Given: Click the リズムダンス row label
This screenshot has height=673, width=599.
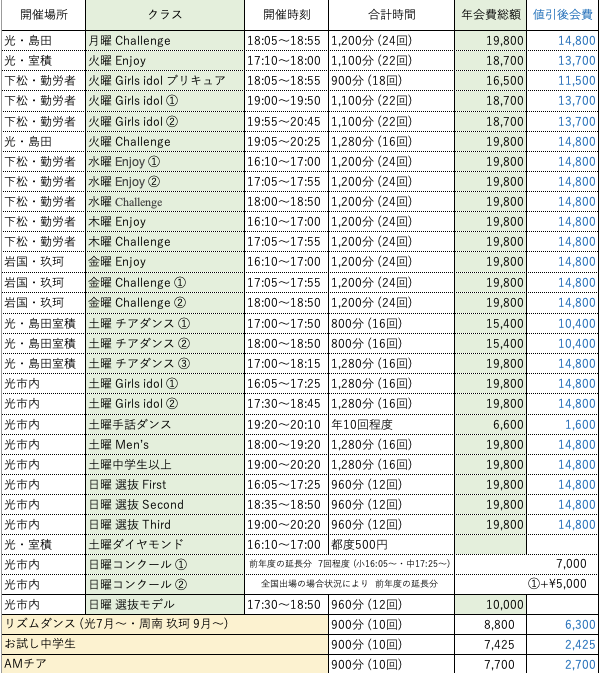Looking at the screenshot, I should pos(165,624).
